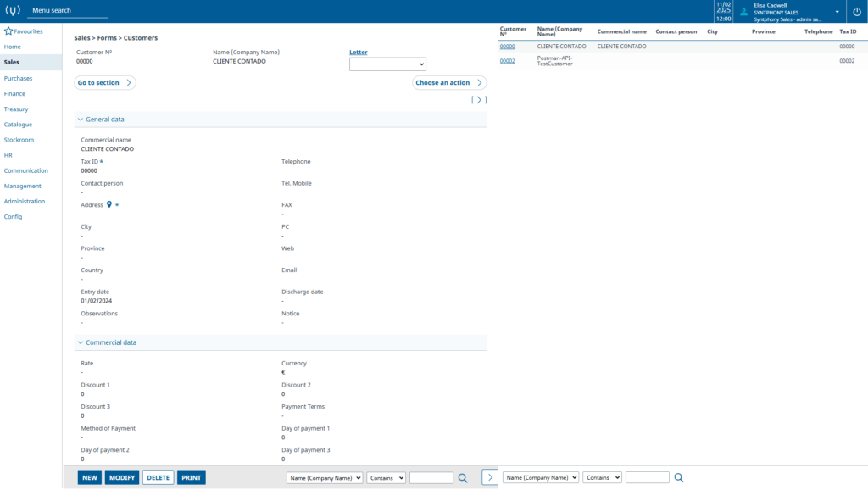Open the Stockroom menu
The height and width of the screenshot is (490, 868).
[19, 140]
